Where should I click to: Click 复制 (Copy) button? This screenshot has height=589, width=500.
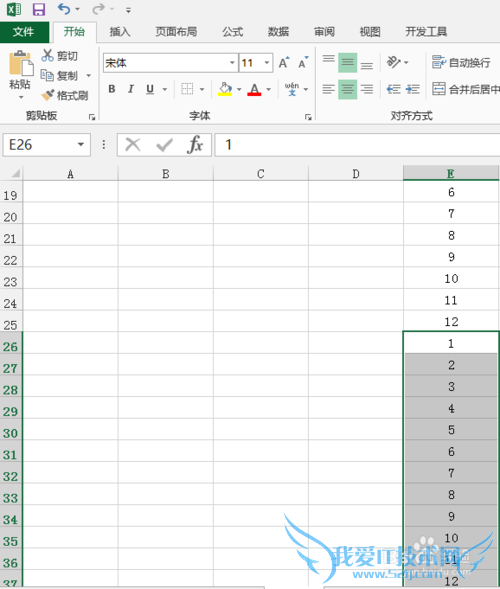click(60, 76)
